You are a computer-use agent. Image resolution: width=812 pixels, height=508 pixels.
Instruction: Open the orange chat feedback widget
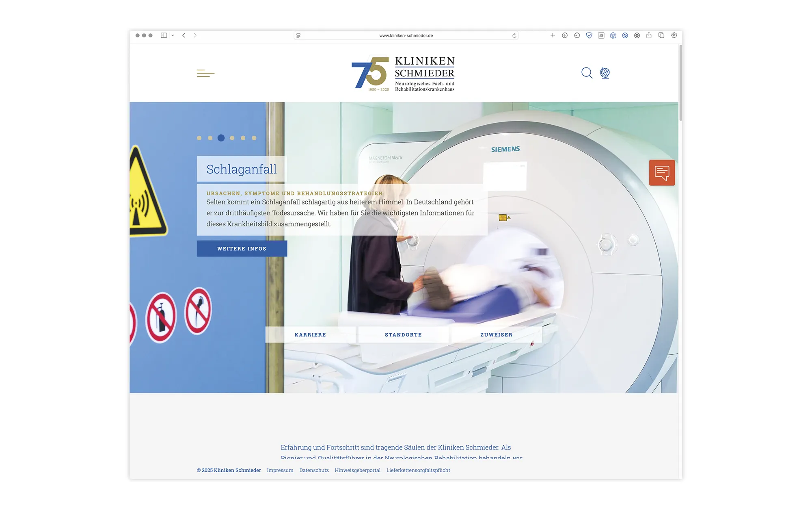click(662, 173)
